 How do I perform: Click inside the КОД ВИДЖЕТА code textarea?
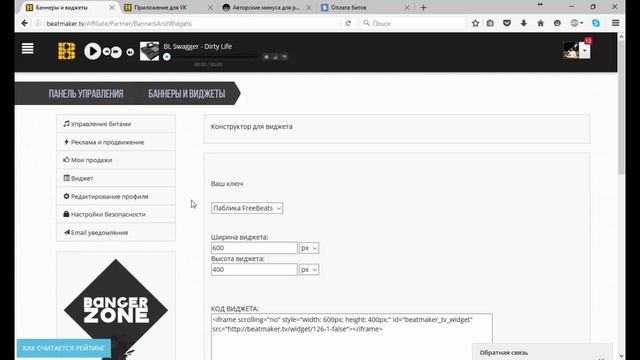(x=351, y=336)
